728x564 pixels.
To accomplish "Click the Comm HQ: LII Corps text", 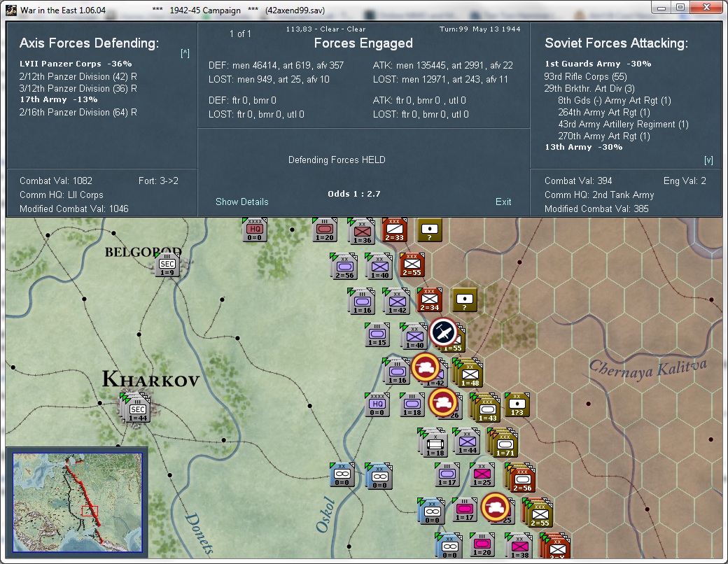I will [x=62, y=195].
